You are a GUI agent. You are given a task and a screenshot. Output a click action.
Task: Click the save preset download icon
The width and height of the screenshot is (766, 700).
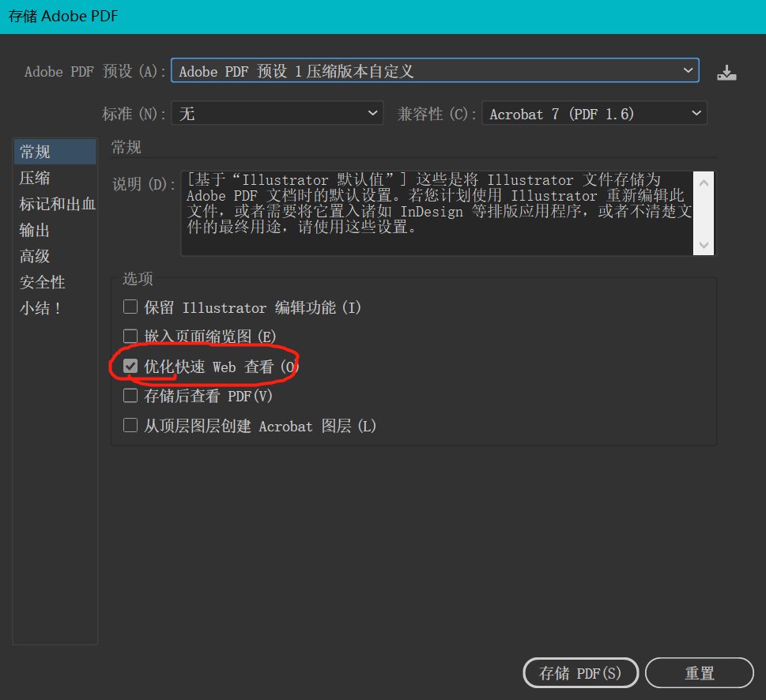[726, 73]
